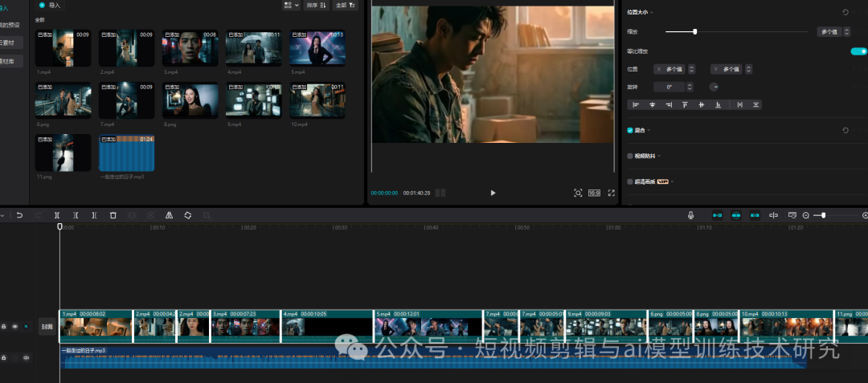The width and height of the screenshot is (868, 383).
Task: Step the scale value spinner
Action: click(846, 32)
